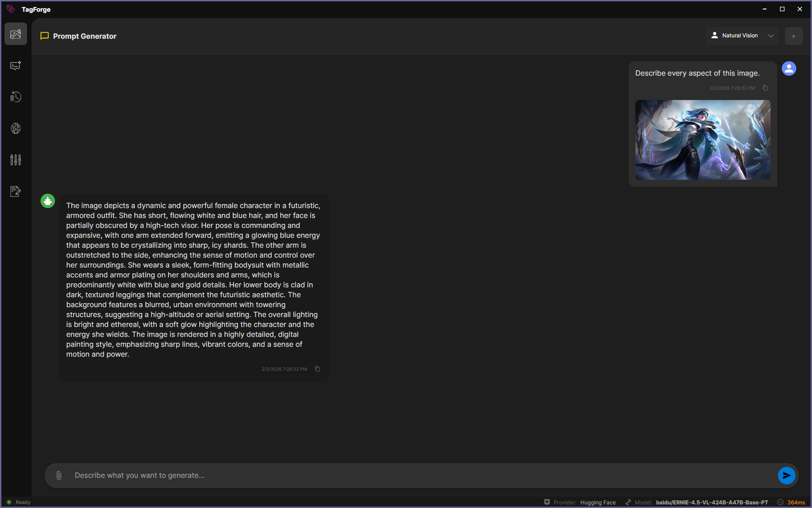812x508 pixels.
Task: Open the document edit sidebar icon
Action: pyautogui.click(x=16, y=191)
